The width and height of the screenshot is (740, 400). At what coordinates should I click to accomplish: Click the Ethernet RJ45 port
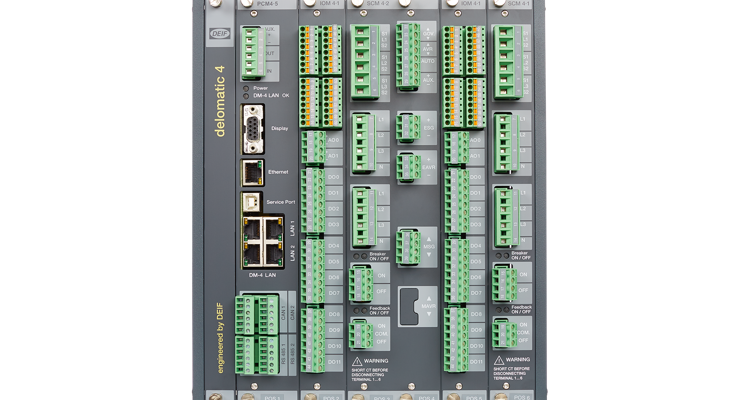252,173
